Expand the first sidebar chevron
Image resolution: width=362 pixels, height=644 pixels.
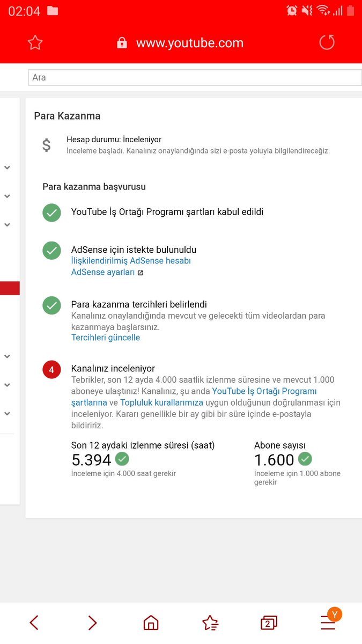[x=8, y=167]
